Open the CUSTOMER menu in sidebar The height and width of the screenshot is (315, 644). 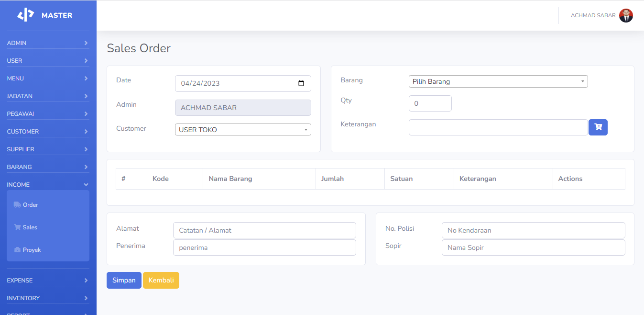pyautogui.click(x=48, y=132)
